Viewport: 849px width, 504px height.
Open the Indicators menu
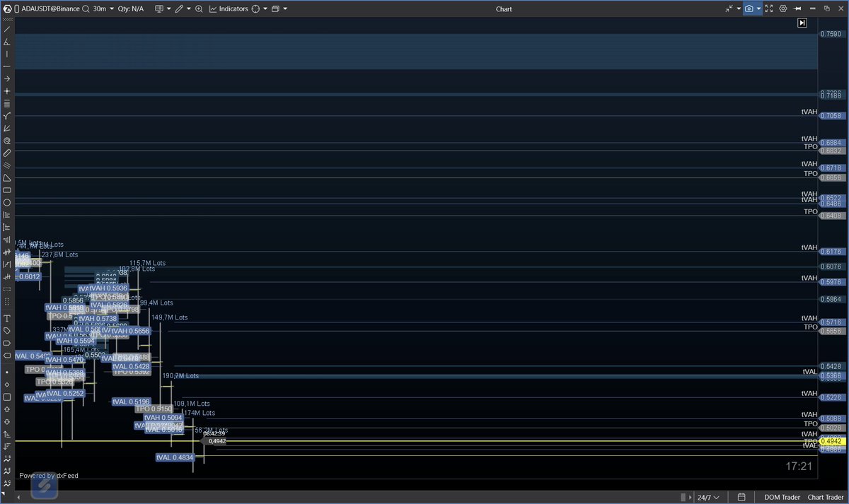pyautogui.click(x=229, y=9)
